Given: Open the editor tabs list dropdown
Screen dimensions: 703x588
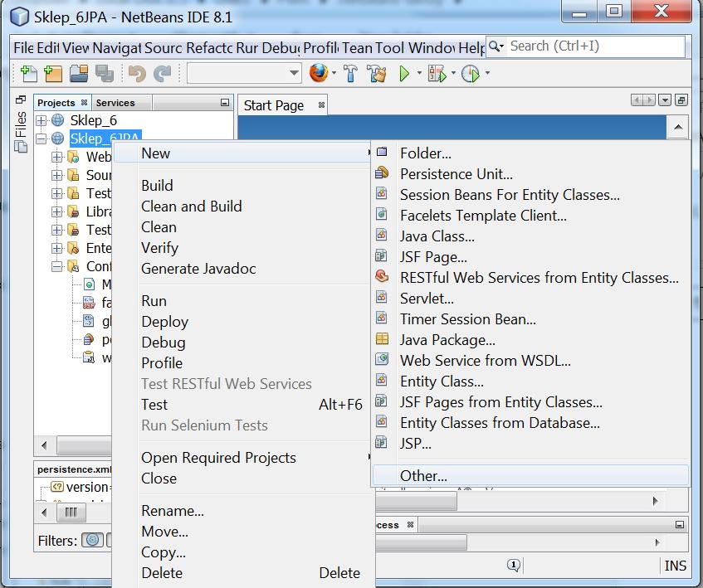Looking at the screenshot, I should 665,100.
